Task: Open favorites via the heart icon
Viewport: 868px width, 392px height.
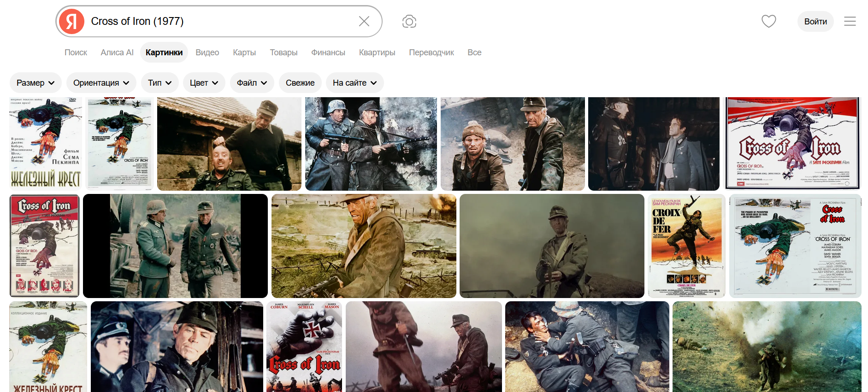Action: 769,21
